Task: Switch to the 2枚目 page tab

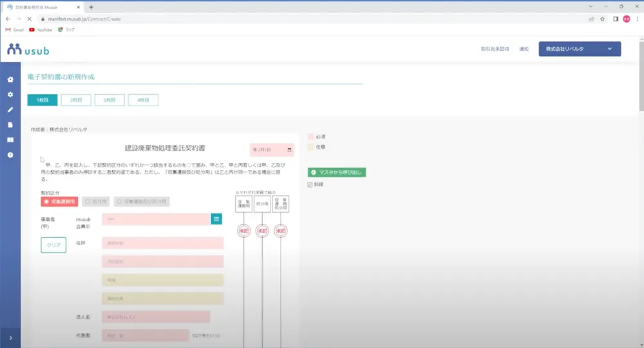Action: pos(76,100)
